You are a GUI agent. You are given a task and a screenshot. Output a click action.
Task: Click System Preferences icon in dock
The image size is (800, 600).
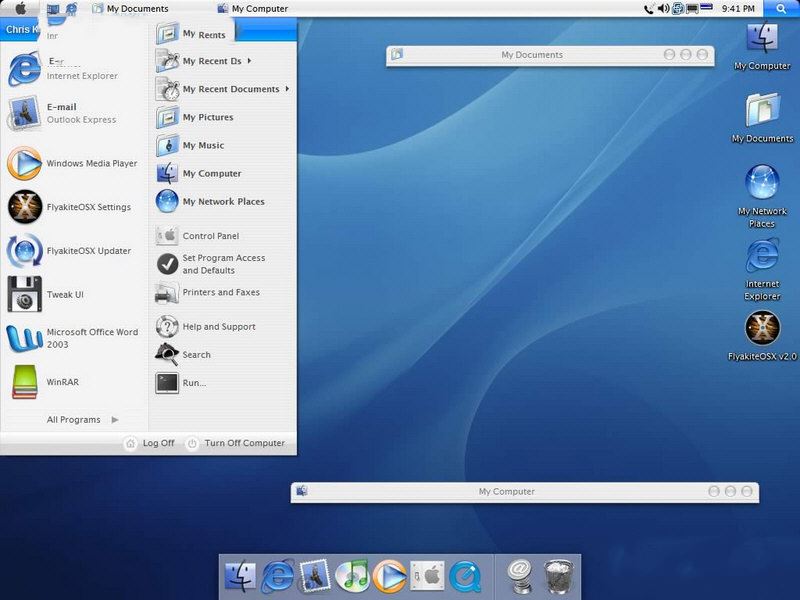428,577
